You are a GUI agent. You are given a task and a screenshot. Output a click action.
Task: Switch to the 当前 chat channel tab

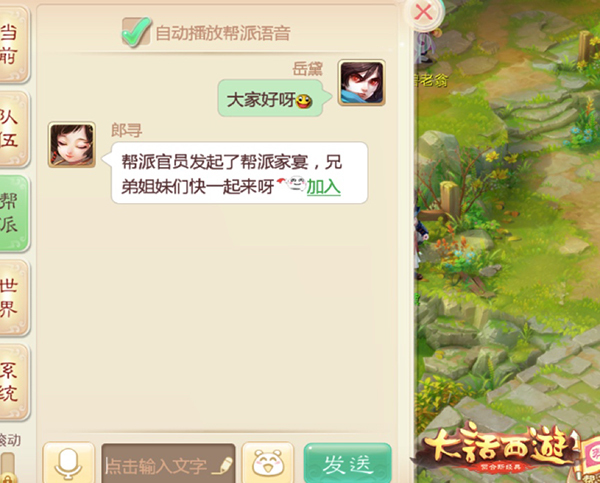click(12, 44)
